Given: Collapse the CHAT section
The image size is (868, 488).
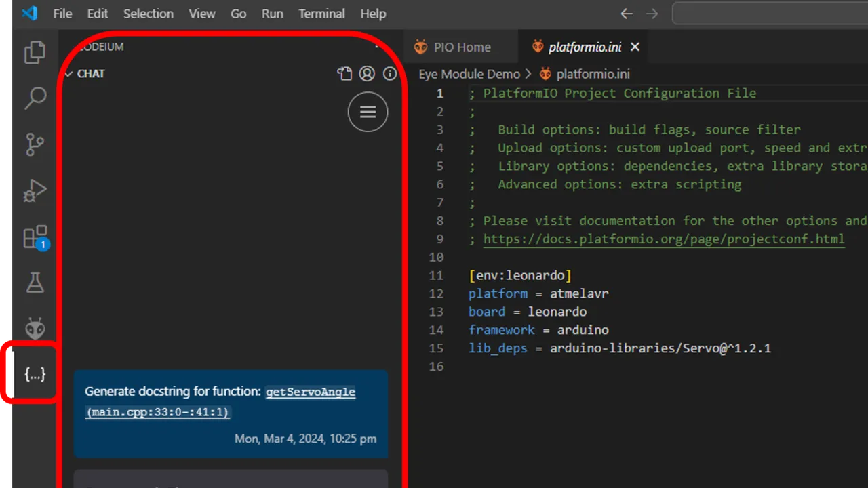Looking at the screenshot, I should 85,74.
